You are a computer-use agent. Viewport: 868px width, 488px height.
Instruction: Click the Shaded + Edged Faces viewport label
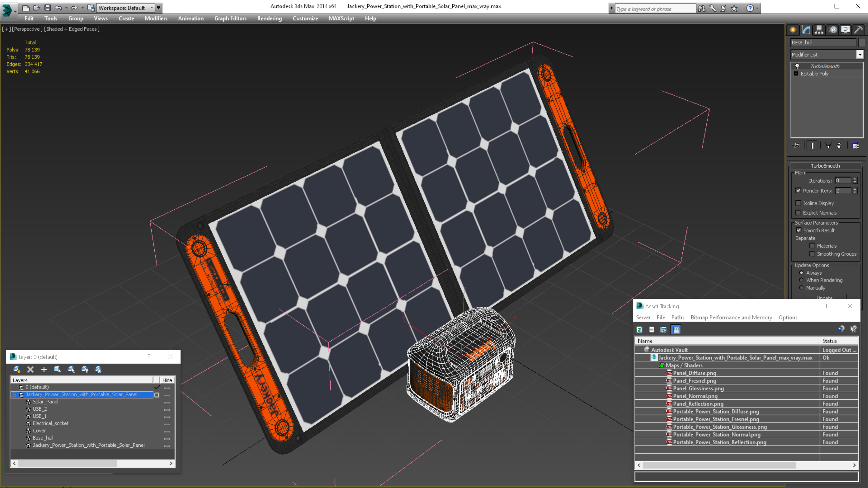coord(72,29)
